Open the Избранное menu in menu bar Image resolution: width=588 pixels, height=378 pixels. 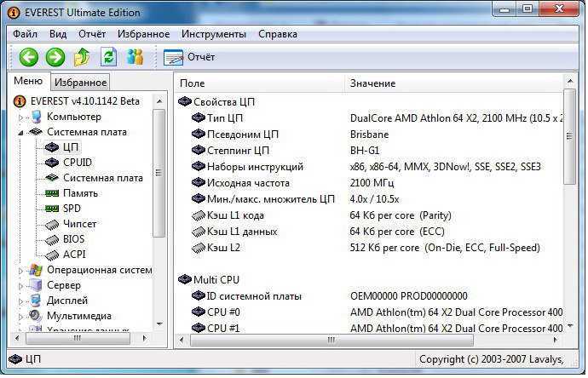click(144, 34)
